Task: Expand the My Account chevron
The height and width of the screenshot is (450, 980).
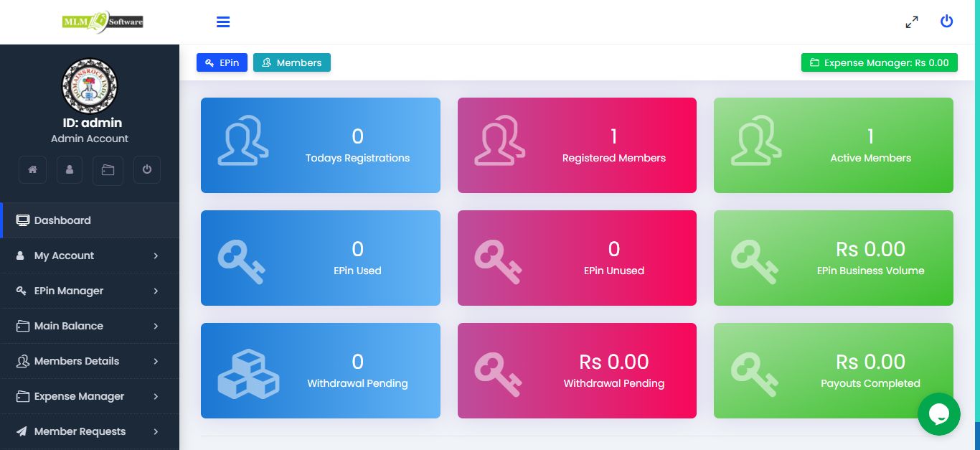Action: coord(156,256)
